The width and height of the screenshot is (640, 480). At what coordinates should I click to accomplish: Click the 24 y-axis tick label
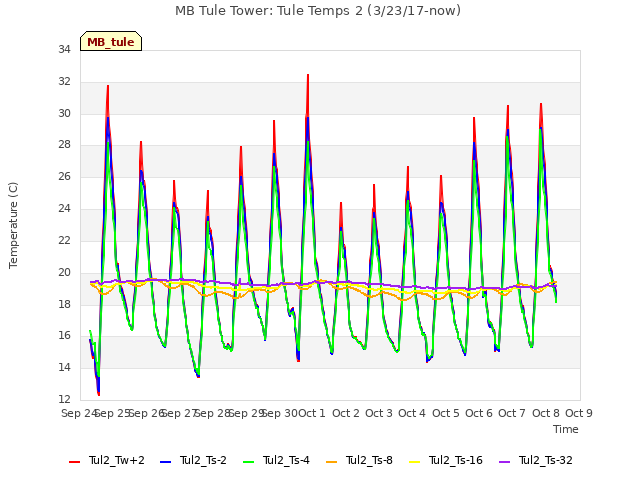(64, 209)
